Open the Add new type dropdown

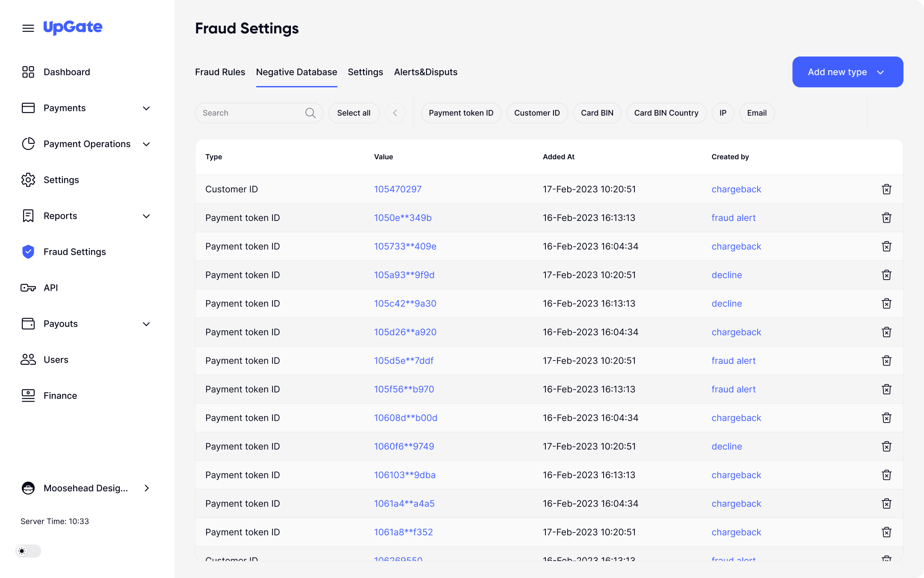click(x=847, y=72)
